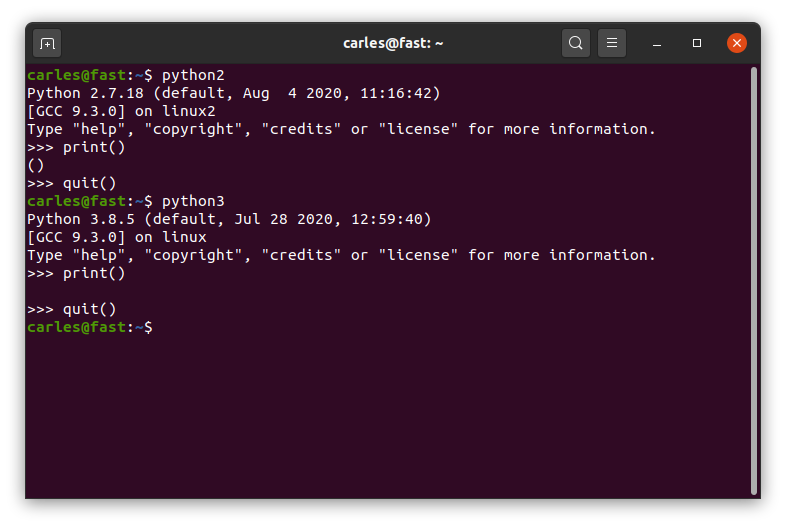The image size is (786, 527).
Task: Click the first quit() command
Action: coord(89,184)
